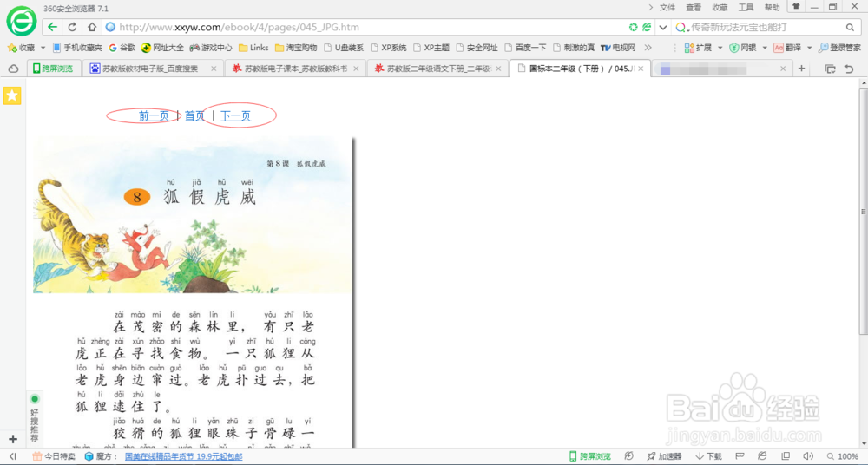Expand the 扩展 dropdown arrow

coord(720,49)
